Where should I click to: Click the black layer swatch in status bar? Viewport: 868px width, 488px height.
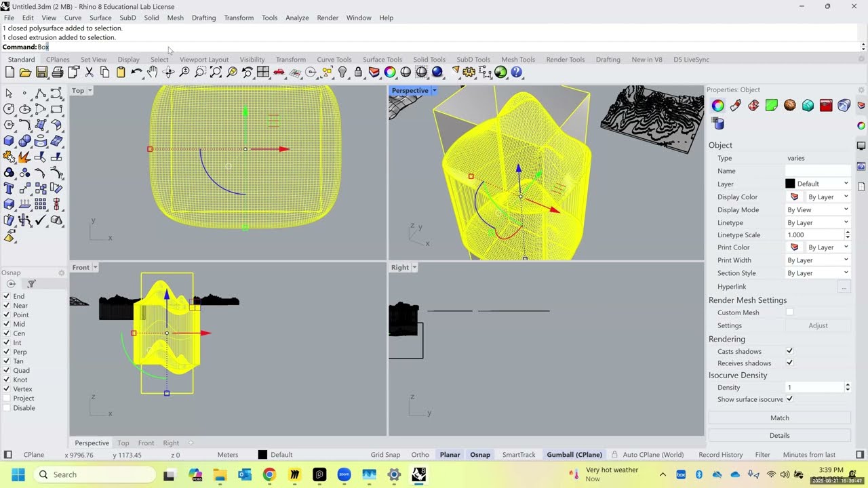[262, 455]
